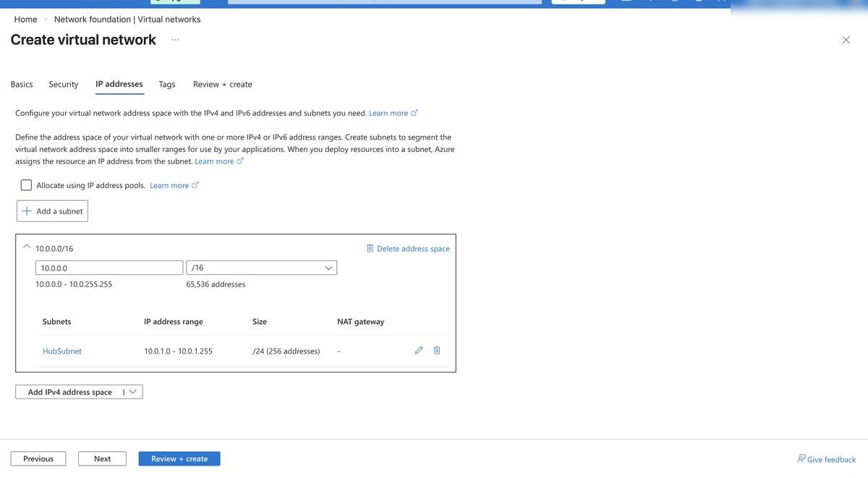
Task: Open Learn more about IP address pools
Action: [x=174, y=185]
